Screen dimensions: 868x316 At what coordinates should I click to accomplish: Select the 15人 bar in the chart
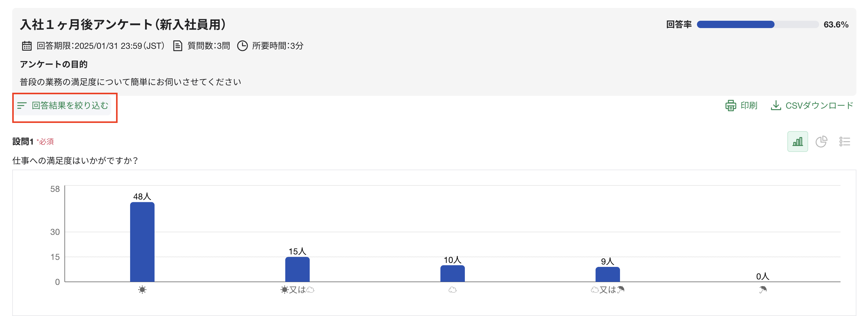tap(297, 269)
